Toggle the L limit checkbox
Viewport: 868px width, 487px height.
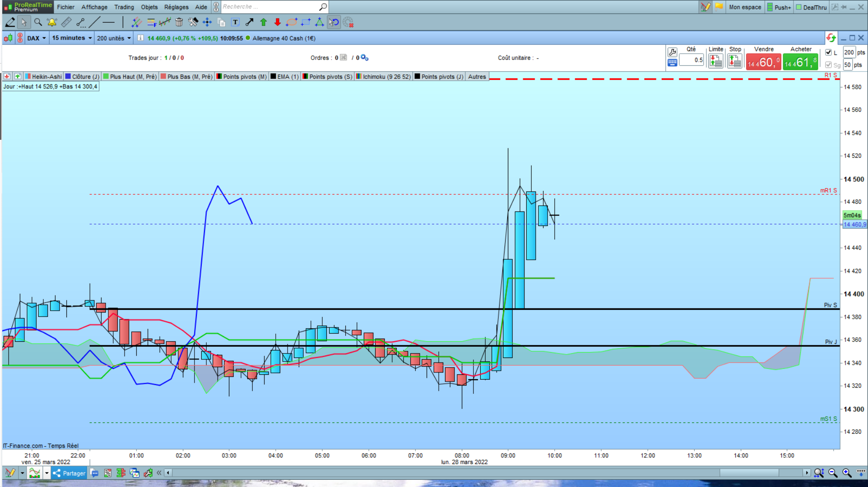pos(828,52)
